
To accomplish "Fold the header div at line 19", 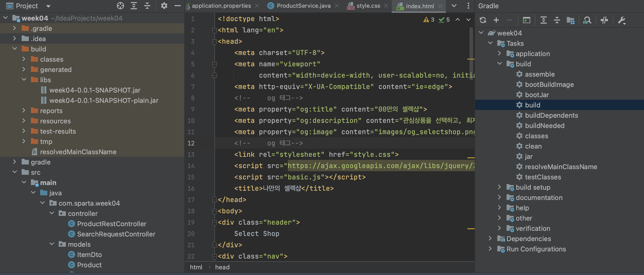I will pyautogui.click(x=214, y=223).
